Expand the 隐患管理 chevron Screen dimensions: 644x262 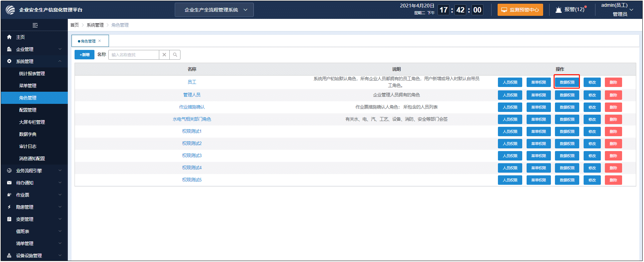click(60, 207)
